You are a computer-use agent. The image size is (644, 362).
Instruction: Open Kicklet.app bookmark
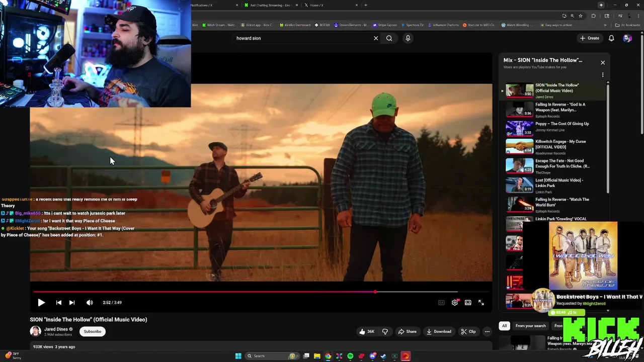tap(258, 25)
